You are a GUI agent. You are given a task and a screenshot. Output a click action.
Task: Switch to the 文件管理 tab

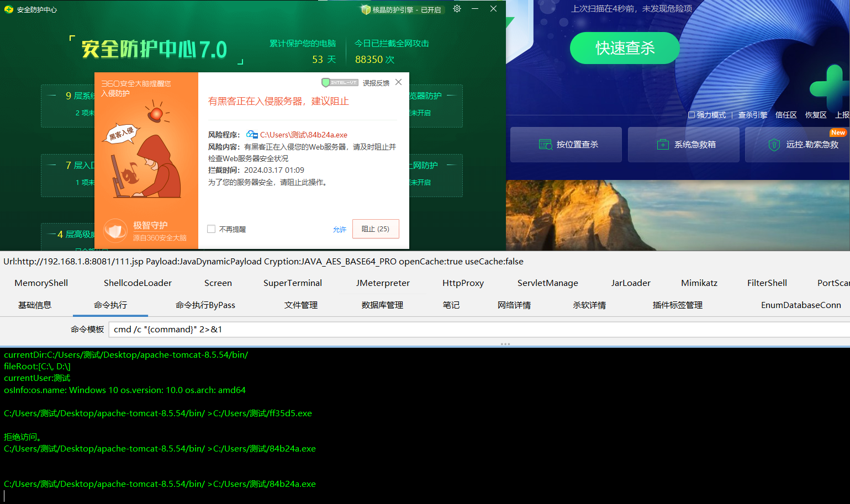coord(300,305)
